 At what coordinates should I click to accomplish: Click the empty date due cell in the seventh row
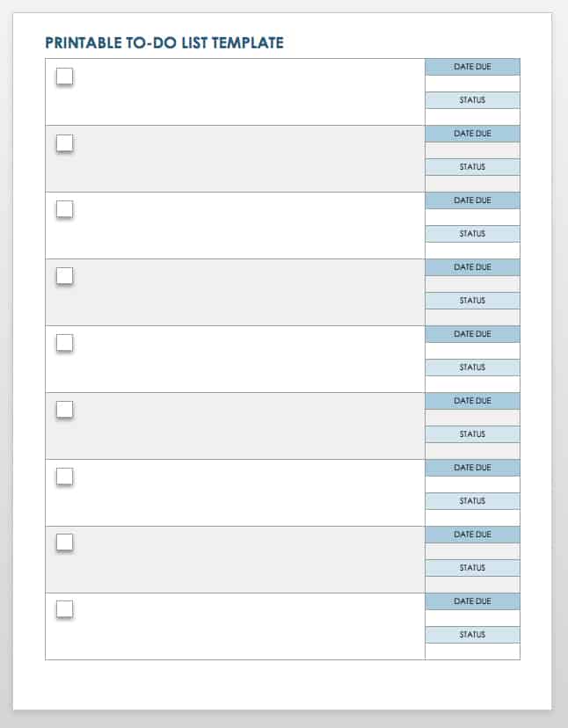click(472, 484)
